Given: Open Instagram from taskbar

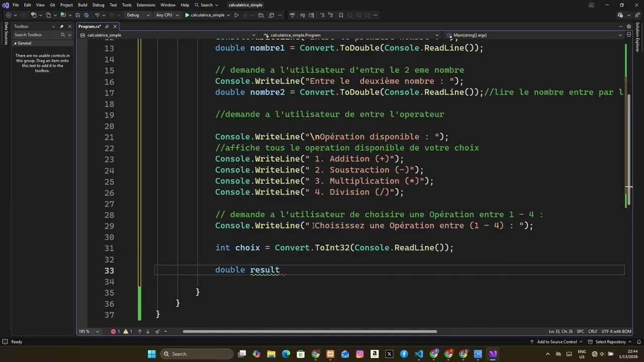Looking at the screenshot, I should (x=360, y=354).
